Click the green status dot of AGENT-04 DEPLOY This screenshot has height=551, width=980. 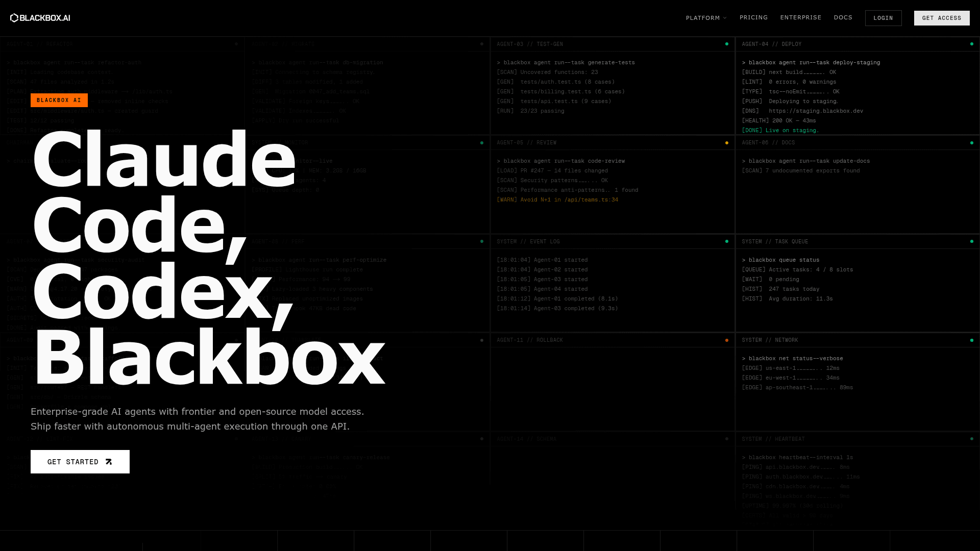(x=971, y=44)
